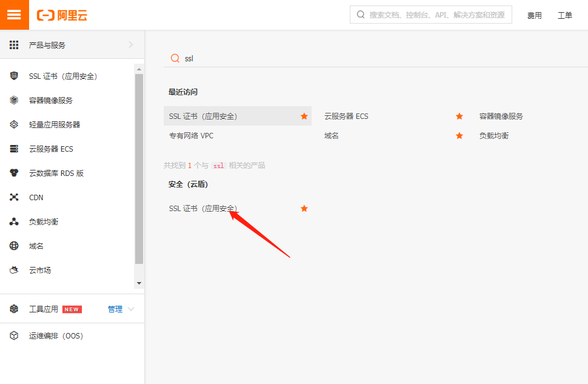Viewport: 588px width, 384px height.
Task: Click the 管理 link beside 工具应用
Action: (x=115, y=309)
